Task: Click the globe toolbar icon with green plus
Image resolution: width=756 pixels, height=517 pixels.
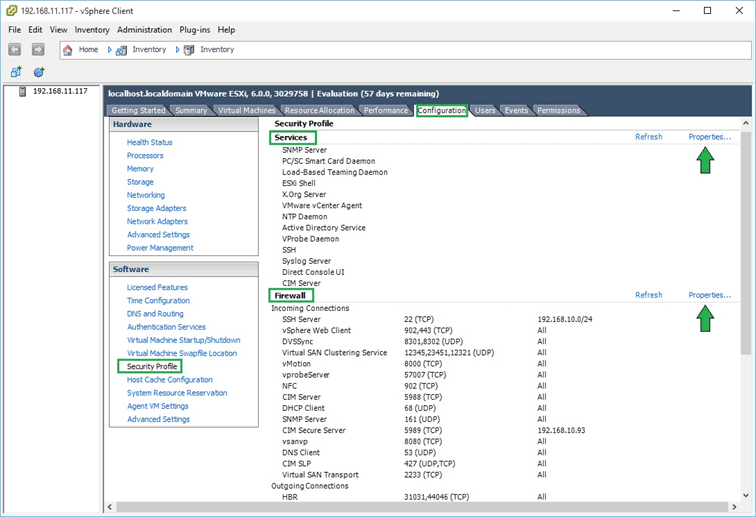Action: click(x=39, y=72)
